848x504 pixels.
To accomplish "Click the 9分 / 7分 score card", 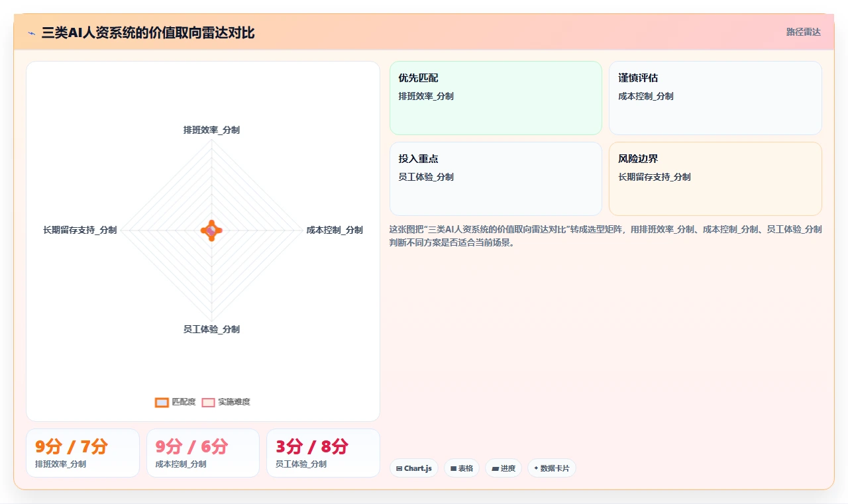I will [83, 453].
